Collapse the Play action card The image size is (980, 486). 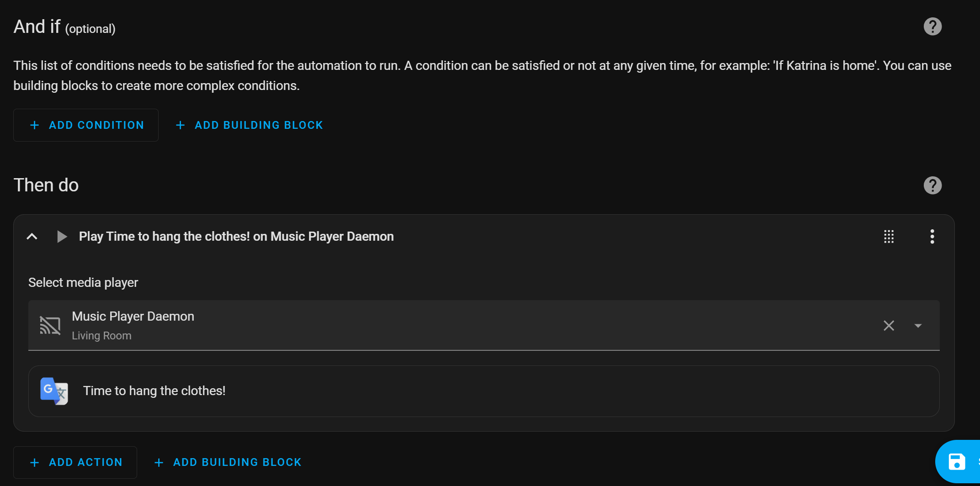click(x=32, y=236)
